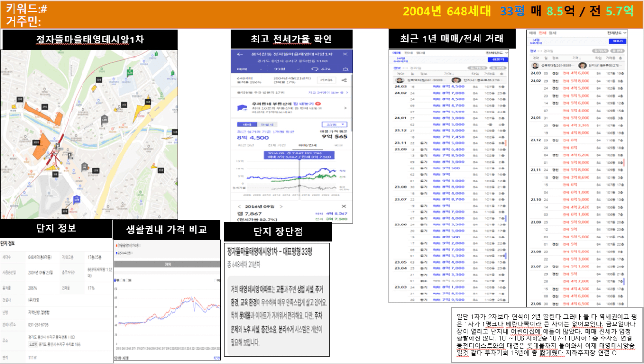
Task: Click second agent avatar in sales list
Action: pyautogui.click(x=456, y=80)
